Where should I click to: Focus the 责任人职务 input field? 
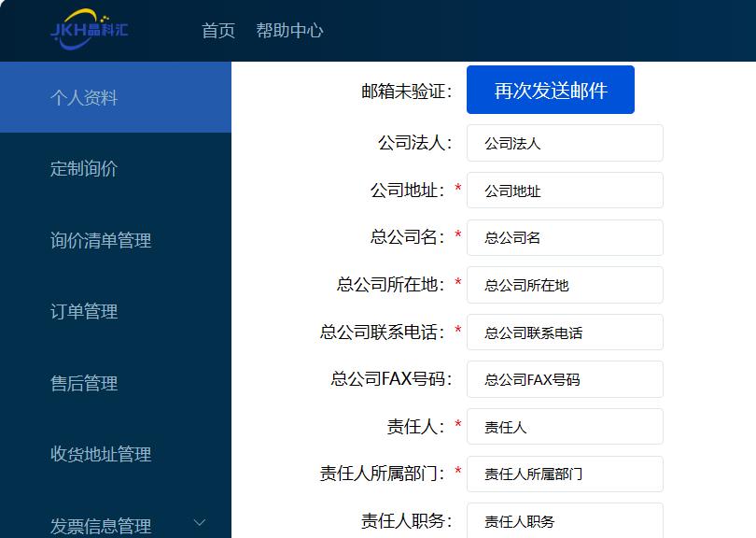pos(565,521)
